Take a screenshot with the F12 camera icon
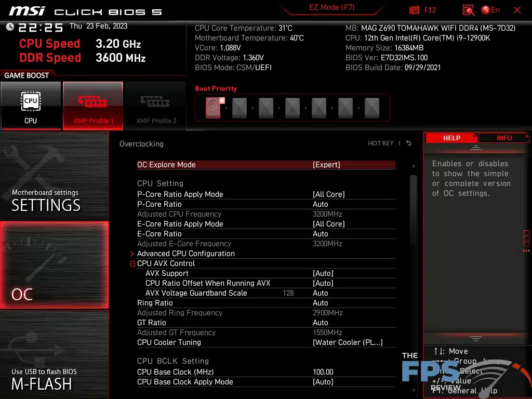 click(414, 10)
